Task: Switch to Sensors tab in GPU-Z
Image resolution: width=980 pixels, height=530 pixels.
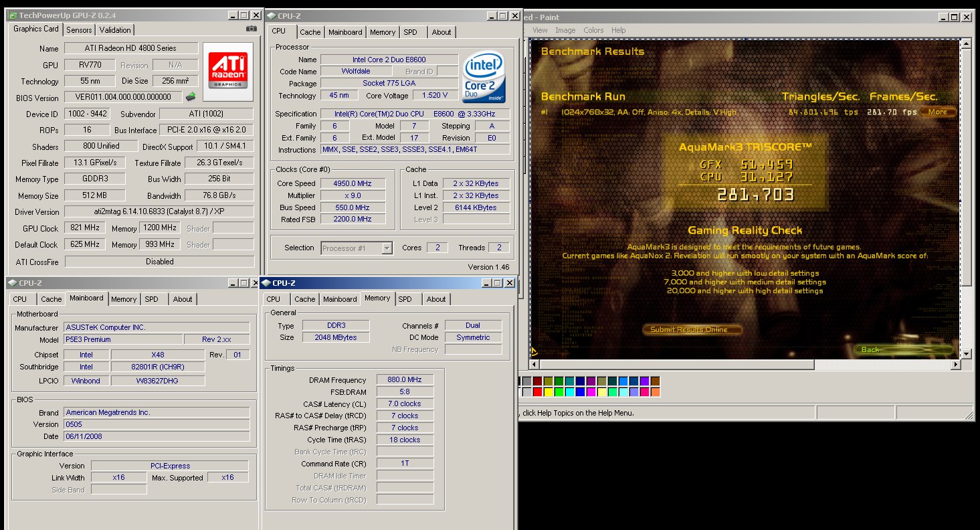Action: [x=79, y=29]
